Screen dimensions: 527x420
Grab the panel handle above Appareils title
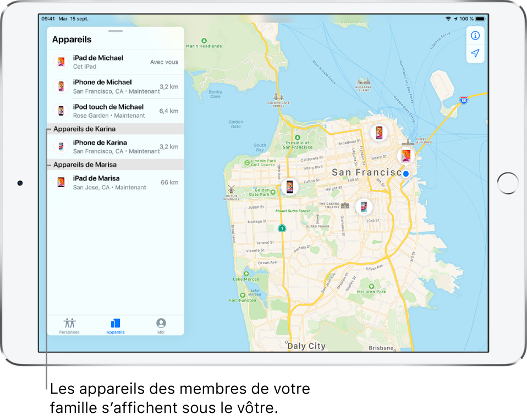[116, 31]
